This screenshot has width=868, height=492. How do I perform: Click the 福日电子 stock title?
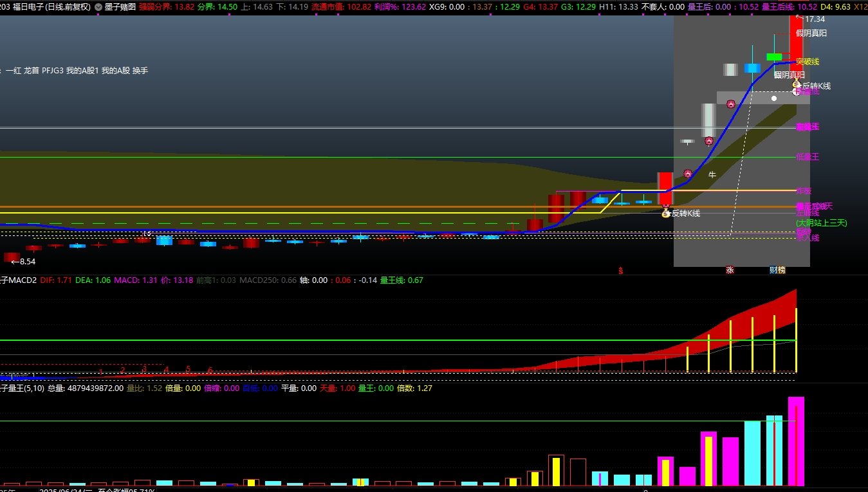28,7
